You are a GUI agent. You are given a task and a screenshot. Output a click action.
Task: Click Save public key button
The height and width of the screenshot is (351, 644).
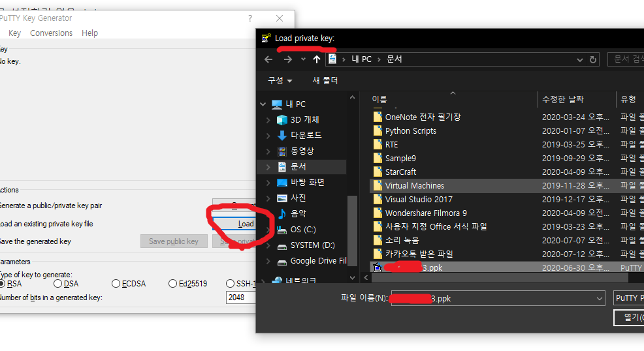[173, 241]
